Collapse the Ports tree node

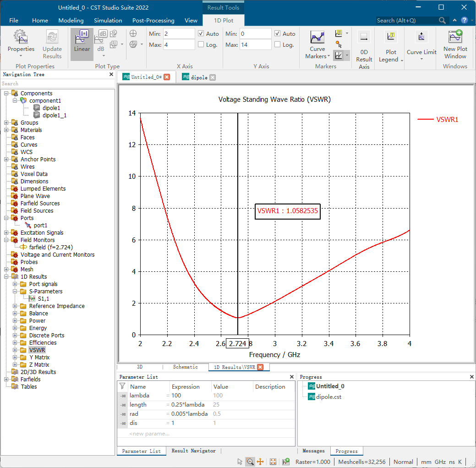(6, 218)
